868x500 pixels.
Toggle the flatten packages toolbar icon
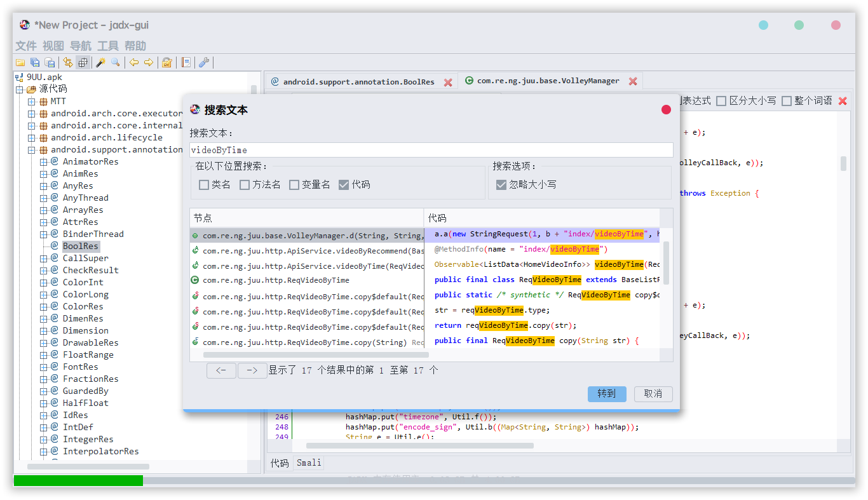pos(83,62)
